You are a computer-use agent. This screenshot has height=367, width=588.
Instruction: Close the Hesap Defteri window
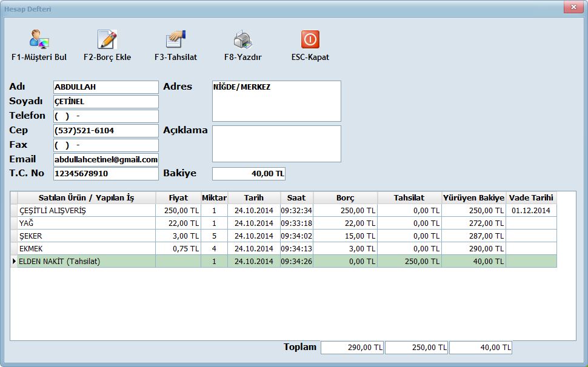[x=573, y=8]
